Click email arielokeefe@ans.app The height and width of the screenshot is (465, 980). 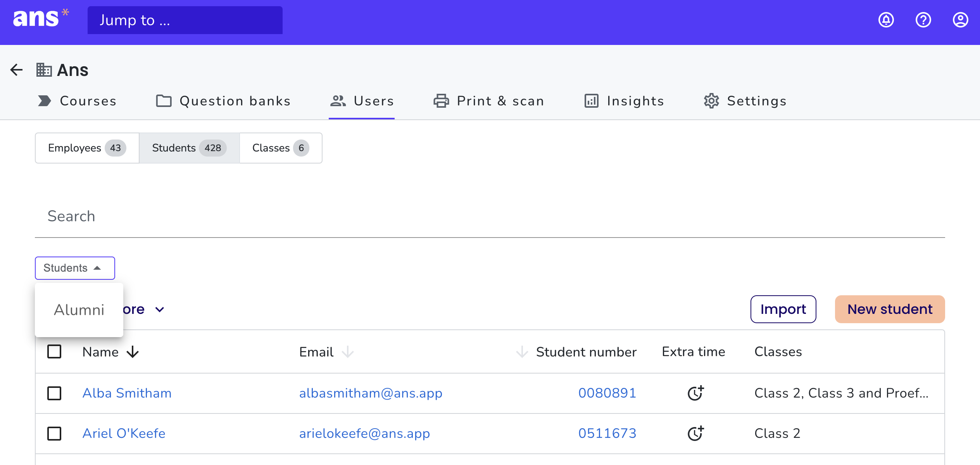pyautogui.click(x=364, y=433)
